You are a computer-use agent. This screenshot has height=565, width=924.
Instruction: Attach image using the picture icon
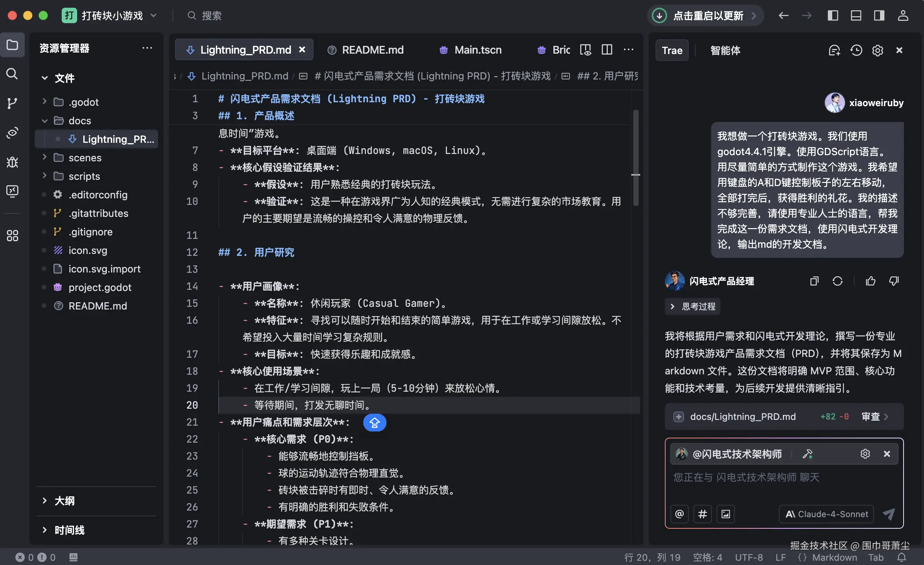pos(725,514)
